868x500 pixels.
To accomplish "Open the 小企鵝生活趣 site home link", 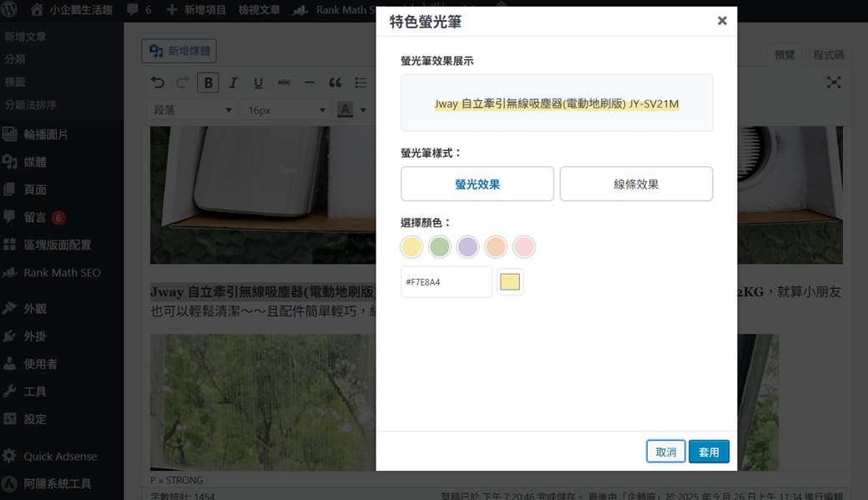I will pos(72,9).
